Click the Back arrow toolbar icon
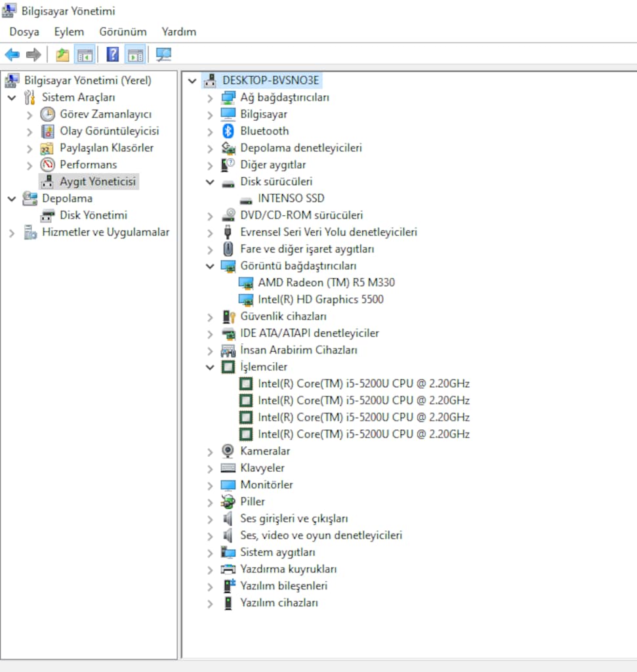Viewport: 637px width, 672px height. [12, 54]
